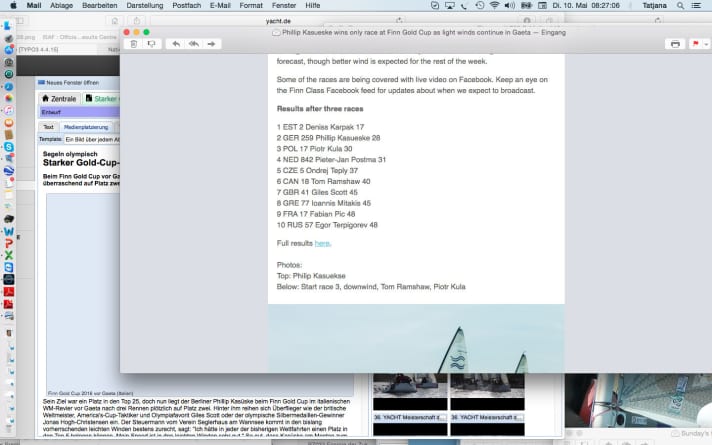
Task: Click the battery status icon
Action: (x=526, y=5)
